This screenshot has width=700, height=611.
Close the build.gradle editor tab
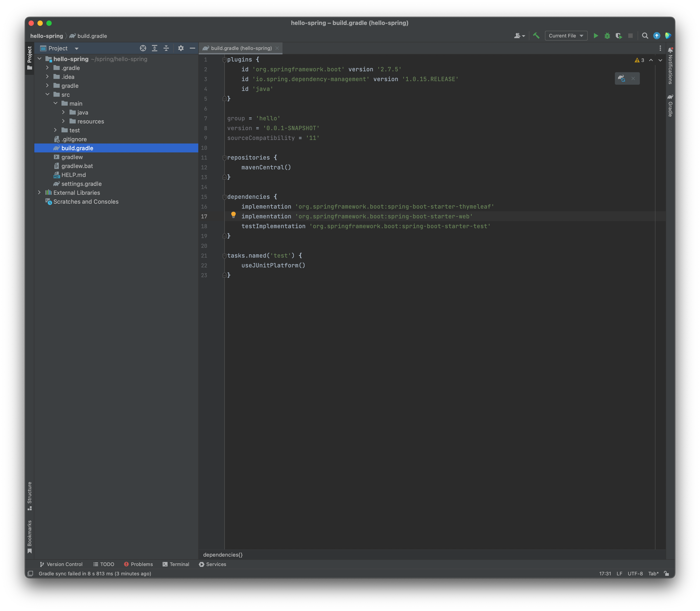(277, 48)
